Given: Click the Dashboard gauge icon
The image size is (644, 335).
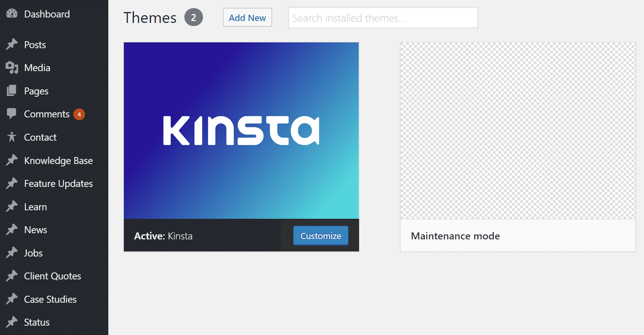Looking at the screenshot, I should [12, 14].
